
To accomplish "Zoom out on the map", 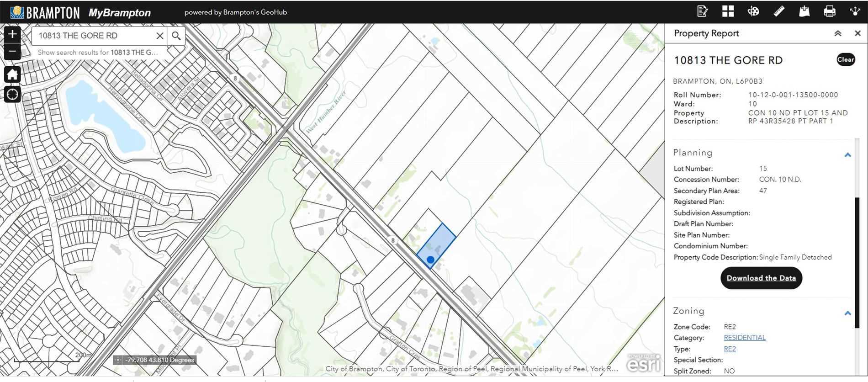I will (12, 51).
